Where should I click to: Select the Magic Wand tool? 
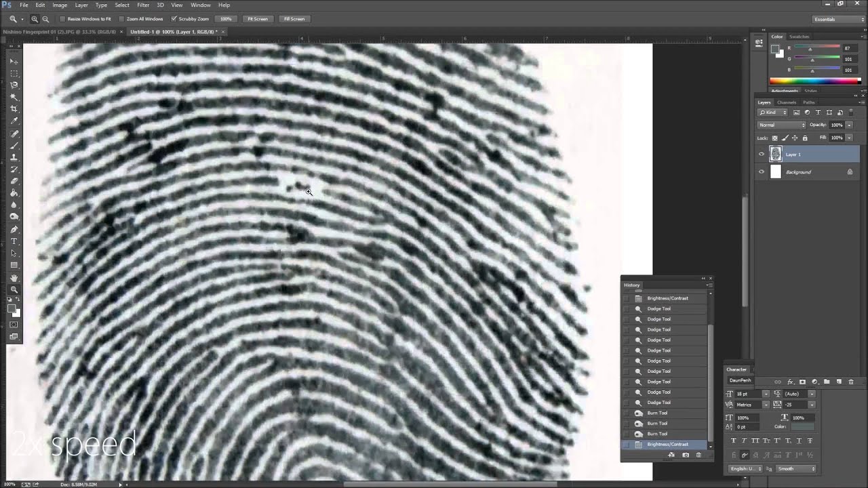(14, 97)
